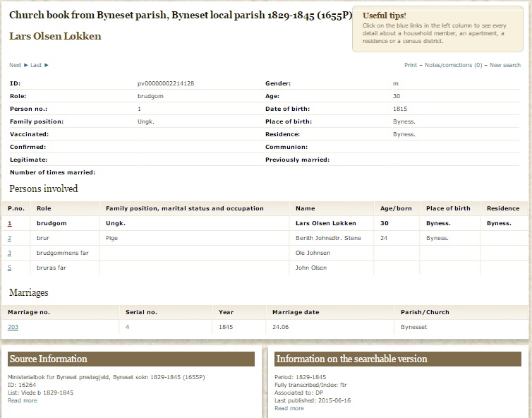This screenshot has height=418, width=532.
Task: Click the Gender value m
Action: [396, 83]
